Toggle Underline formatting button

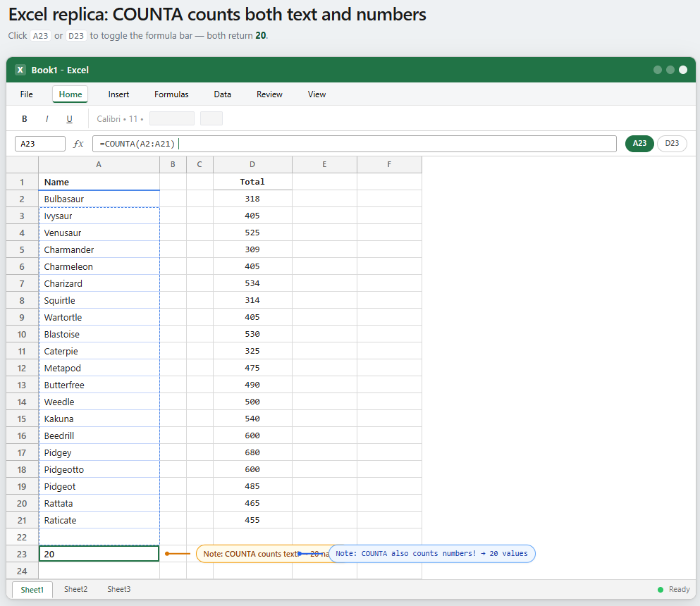pos(69,118)
